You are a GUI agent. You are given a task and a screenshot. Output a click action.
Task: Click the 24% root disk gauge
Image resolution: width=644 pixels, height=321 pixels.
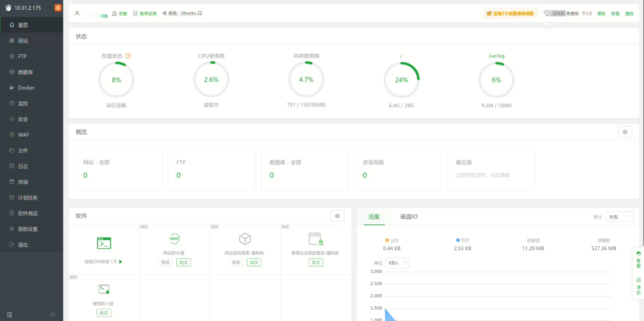click(x=401, y=80)
